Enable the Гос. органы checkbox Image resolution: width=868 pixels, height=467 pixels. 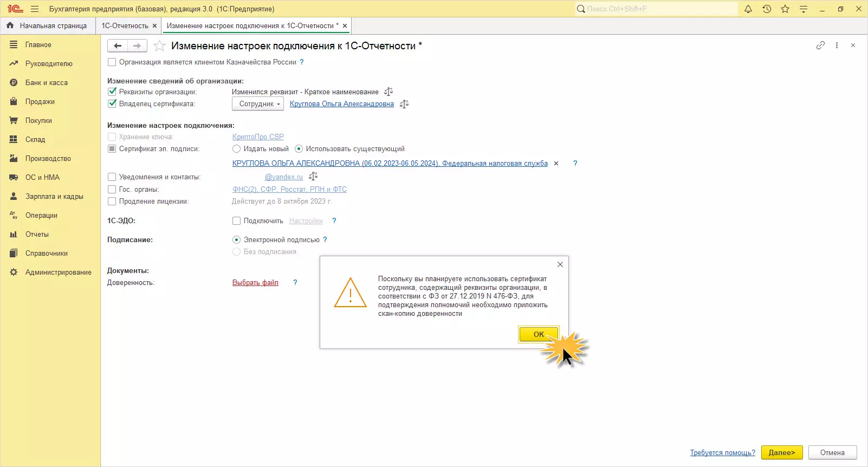click(112, 189)
